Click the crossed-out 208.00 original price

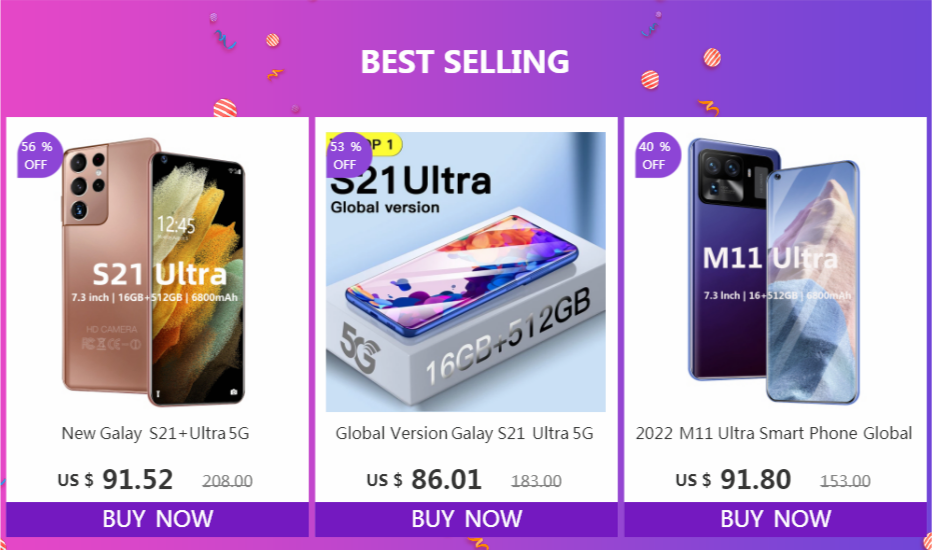tap(228, 480)
